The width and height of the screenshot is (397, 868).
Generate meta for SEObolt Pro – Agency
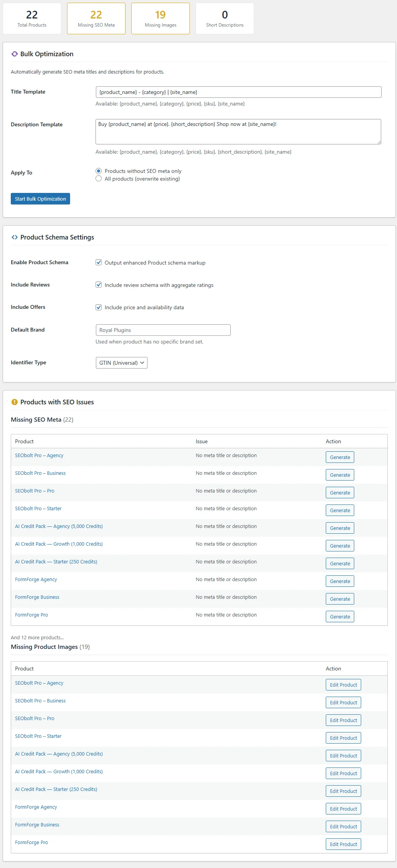click(340, 457)
